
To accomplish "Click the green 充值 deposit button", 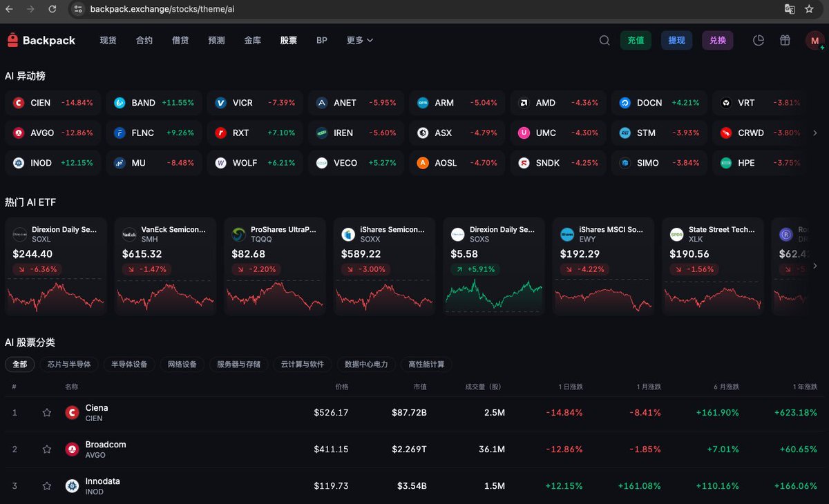I will click(636, 41).
